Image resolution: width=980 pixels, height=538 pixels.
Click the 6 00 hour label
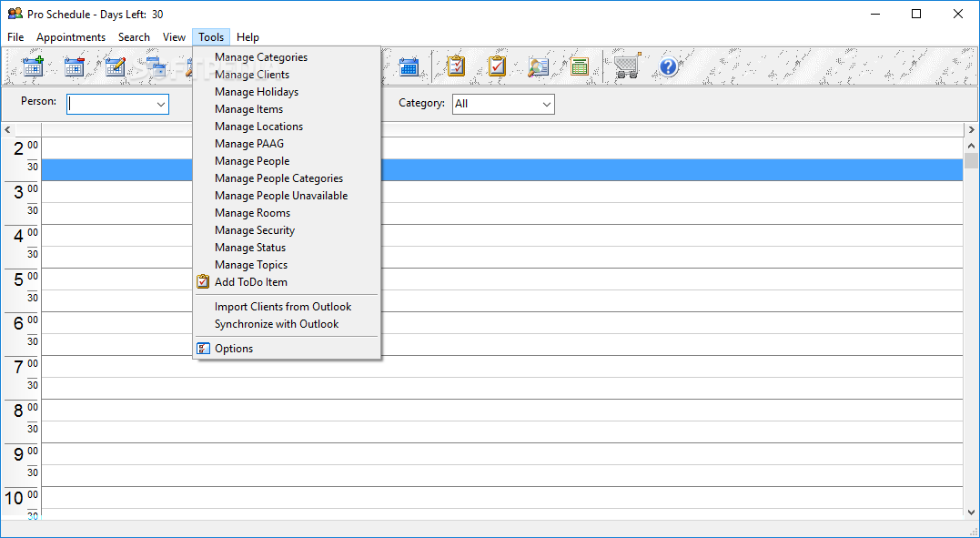coord(25,322)
